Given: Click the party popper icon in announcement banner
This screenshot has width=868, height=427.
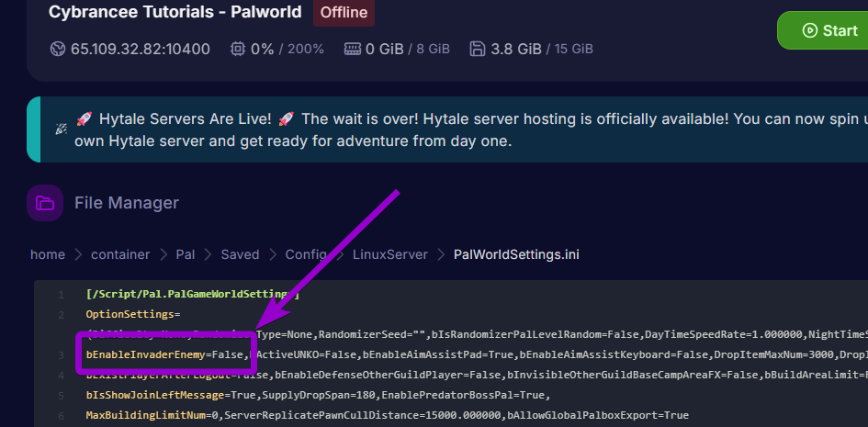Looking at the screenshot, I should pos(61,129).
